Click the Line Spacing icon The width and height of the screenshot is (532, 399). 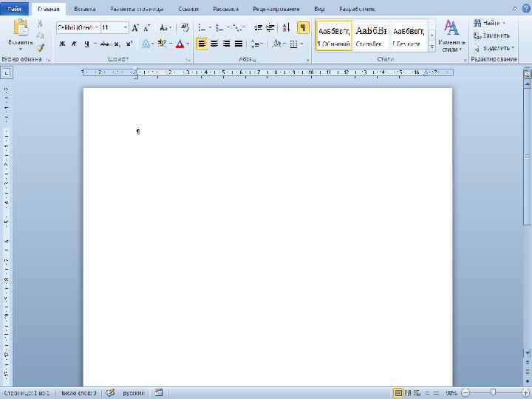pos(254,44)
